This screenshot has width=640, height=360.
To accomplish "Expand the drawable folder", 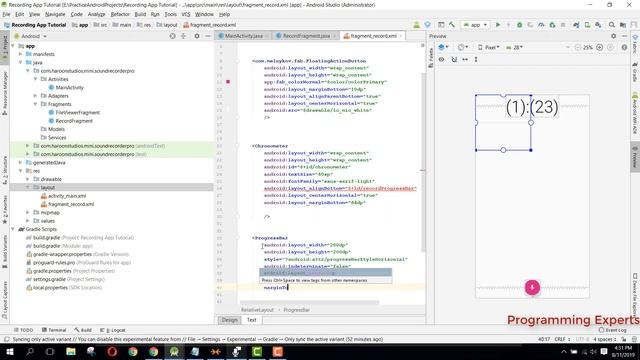I will pos(28,179).
